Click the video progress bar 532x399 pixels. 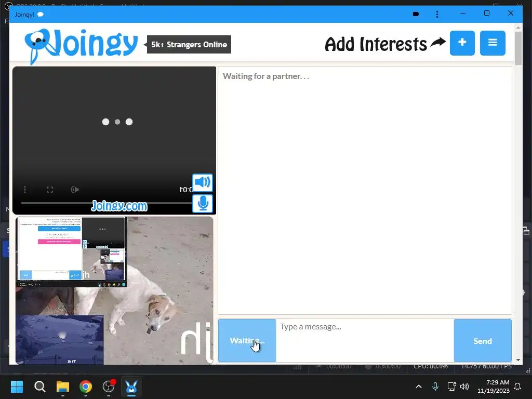click(x=106, y=203)
